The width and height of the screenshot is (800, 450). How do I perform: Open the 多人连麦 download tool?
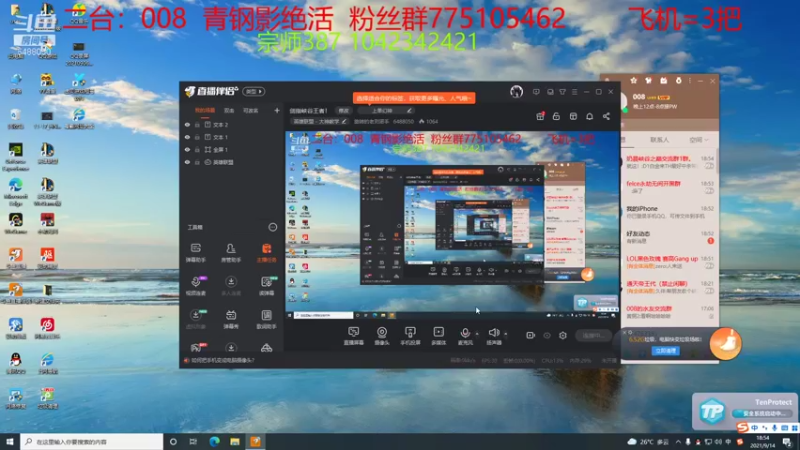[x=231, y=286]
